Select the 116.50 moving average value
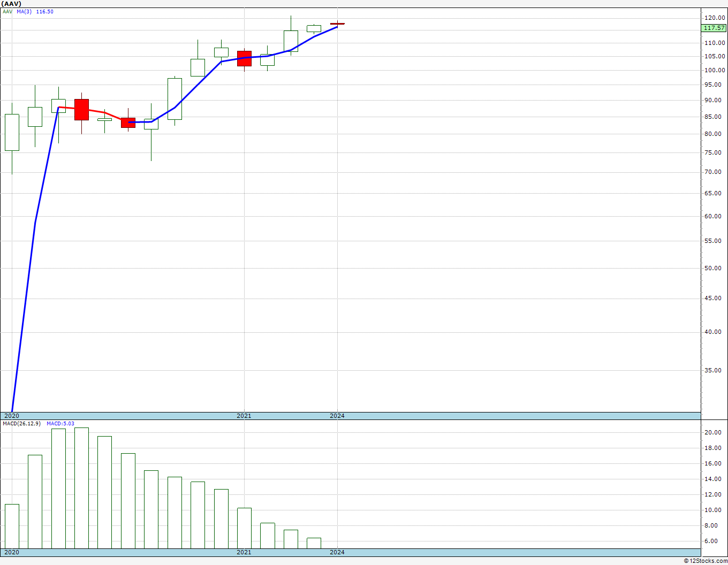Image resolution: width=728 pixels, height=565 pixels. tap(44, 11)
